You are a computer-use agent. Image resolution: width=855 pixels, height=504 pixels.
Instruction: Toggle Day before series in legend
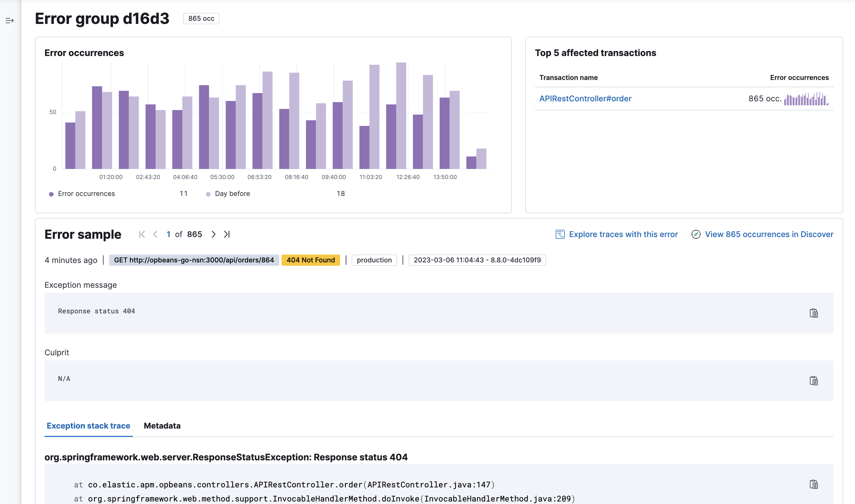[232, 194]
